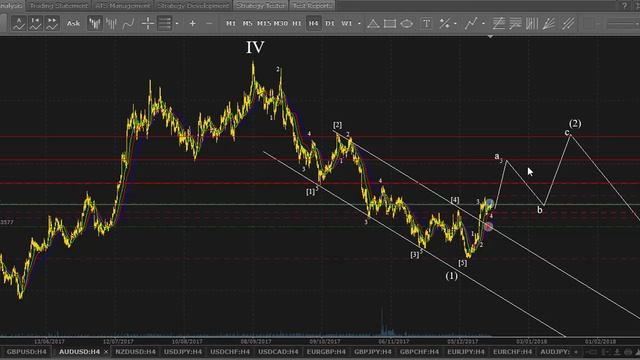Switch to the GBPUSD:H4 chart tab
640x360 pixels.
pos(27,351)
